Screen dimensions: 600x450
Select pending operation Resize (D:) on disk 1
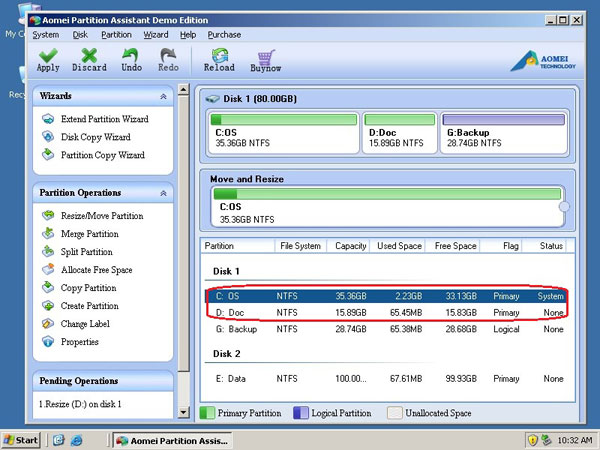point(80,404)
